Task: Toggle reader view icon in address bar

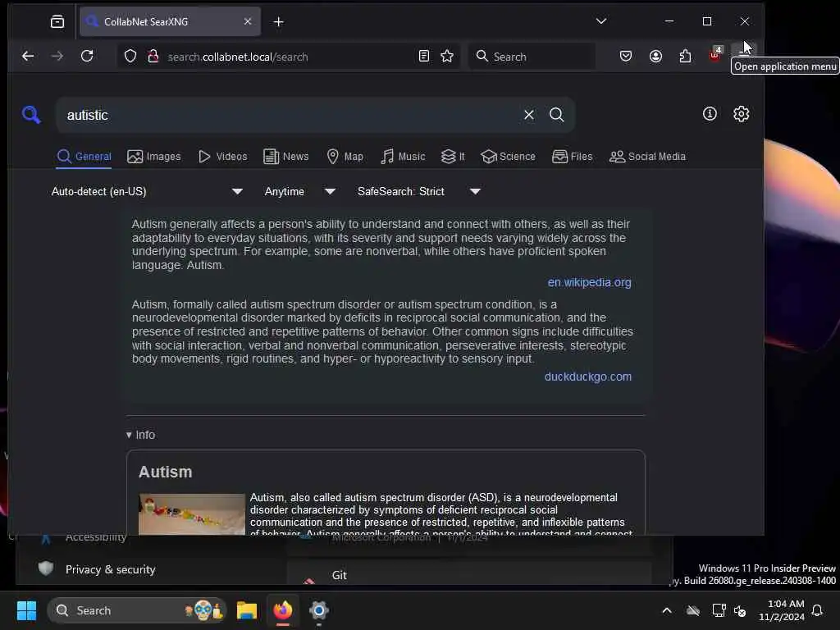Action: [424, 57]
